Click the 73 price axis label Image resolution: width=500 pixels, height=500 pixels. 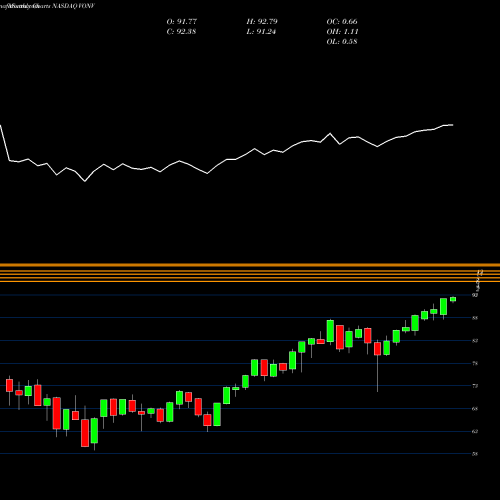pos(475,386)
